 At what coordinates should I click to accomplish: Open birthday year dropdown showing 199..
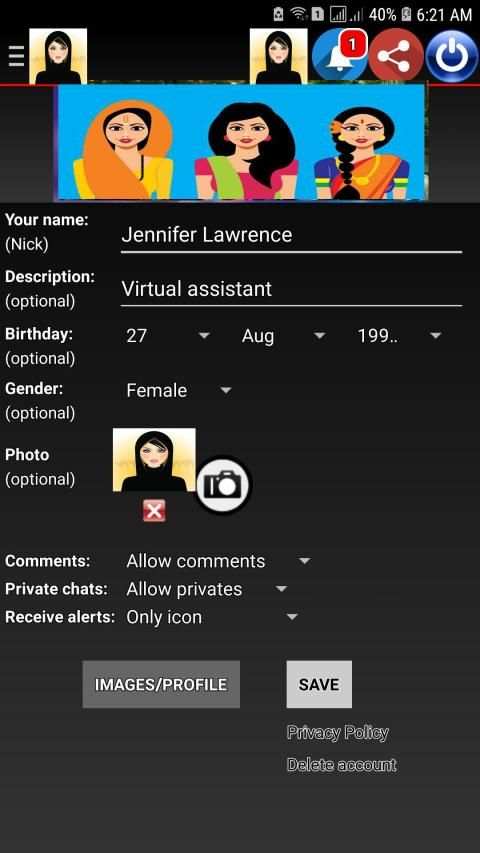click(399, 336)
